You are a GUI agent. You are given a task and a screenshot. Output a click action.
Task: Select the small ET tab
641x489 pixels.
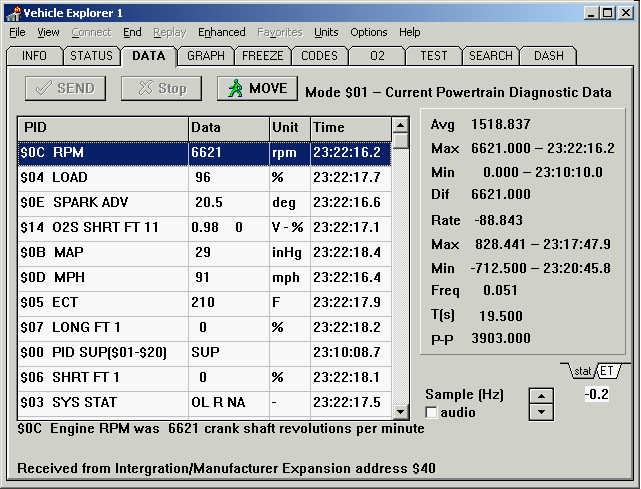[607, 371]
